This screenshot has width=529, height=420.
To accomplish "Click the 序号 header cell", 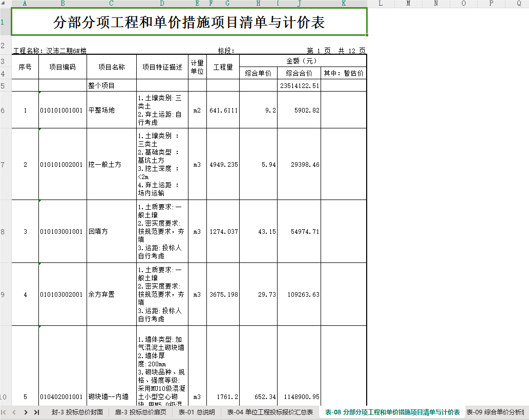I will point(25,67).
